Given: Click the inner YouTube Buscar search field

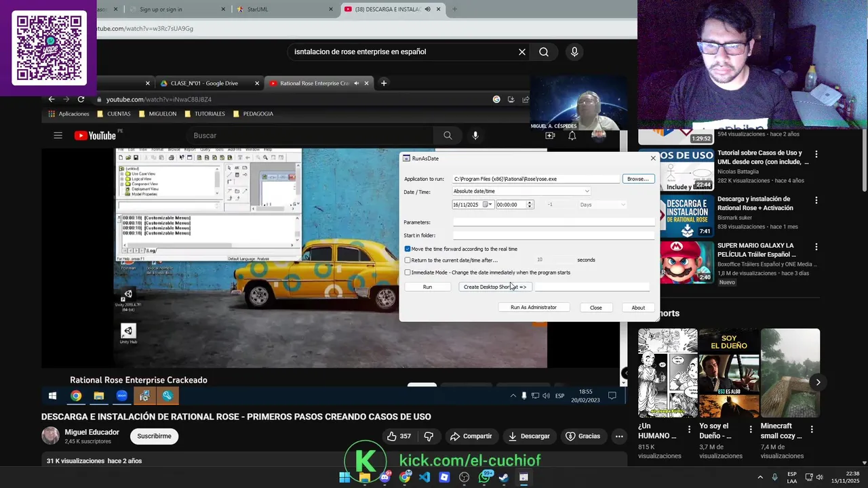Looking at the screenshot, I should click(x=312, y=136).
